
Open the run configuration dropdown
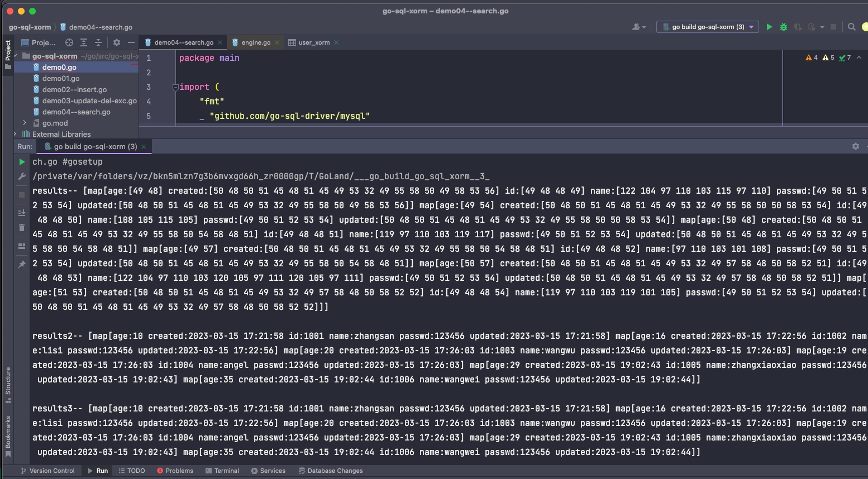point(708,27)
